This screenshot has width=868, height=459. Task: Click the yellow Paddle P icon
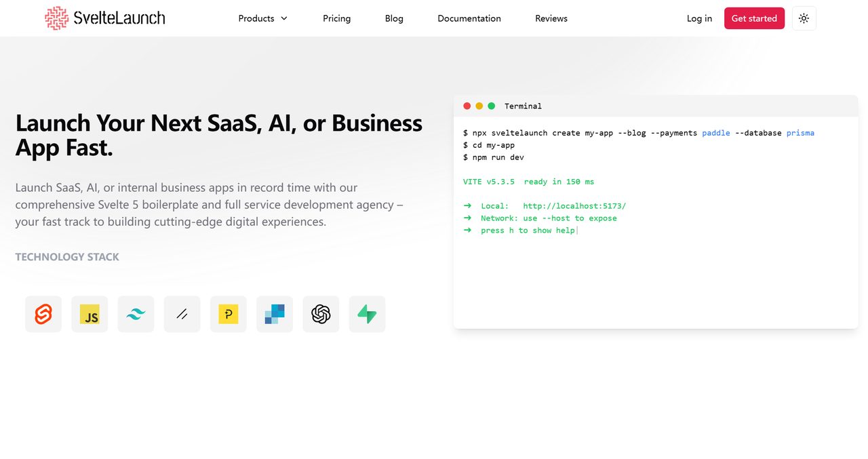[229, 314]
